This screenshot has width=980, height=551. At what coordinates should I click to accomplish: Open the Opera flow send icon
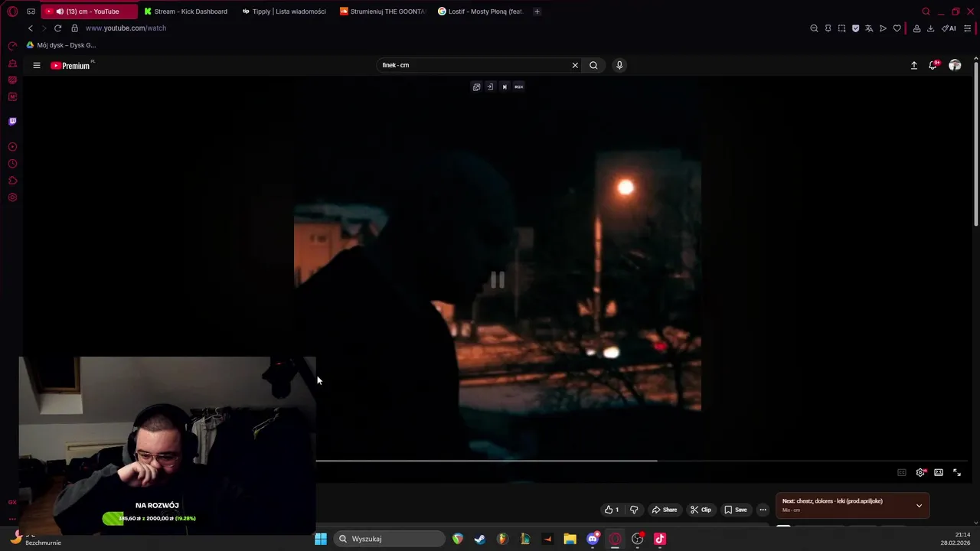883,28
